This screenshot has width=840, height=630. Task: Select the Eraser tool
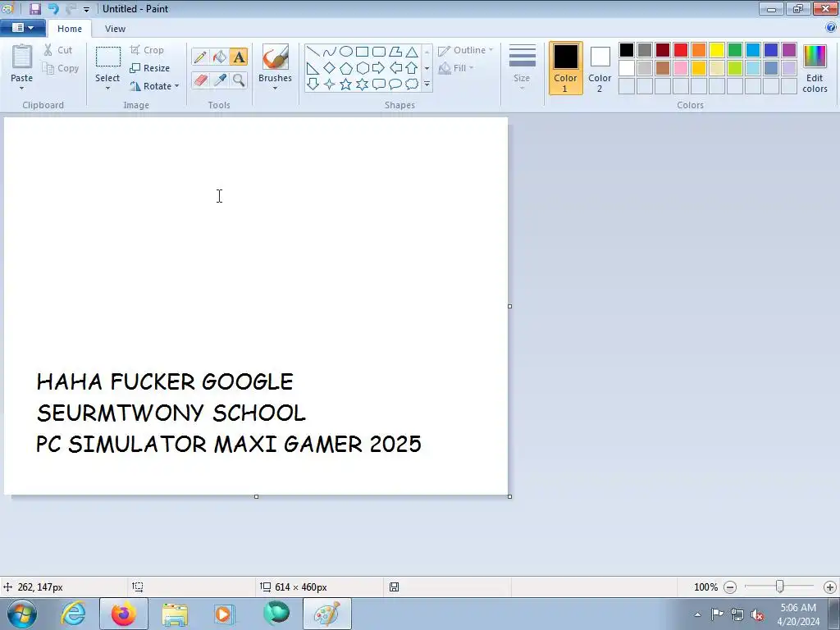[x=200, y=80]
